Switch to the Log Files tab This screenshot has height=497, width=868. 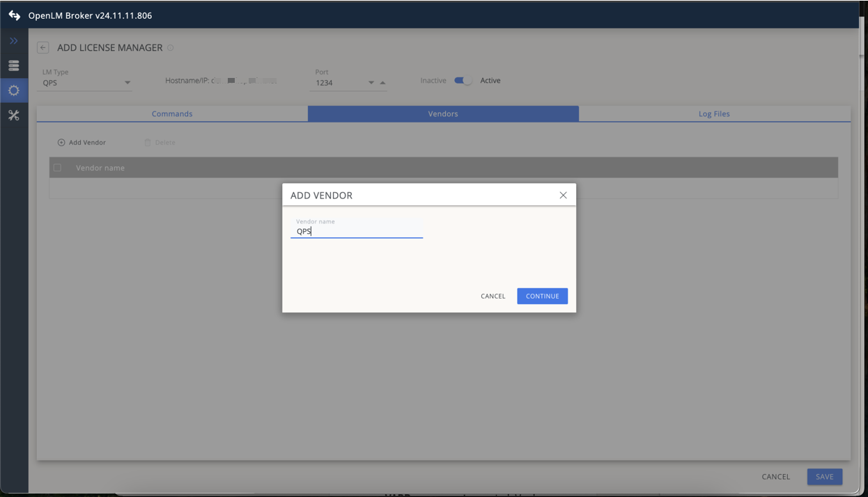pyautogui.click(x=713, y=113)
